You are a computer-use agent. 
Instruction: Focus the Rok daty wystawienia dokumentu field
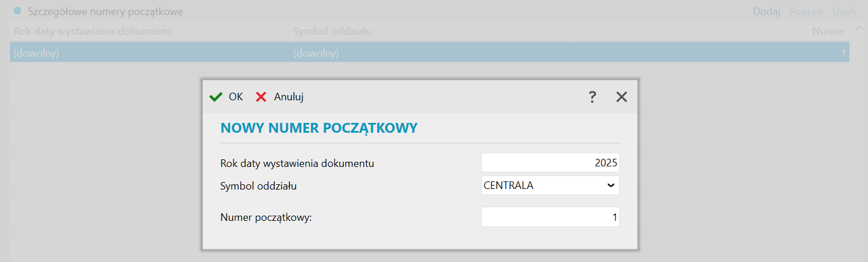[550, 163]
